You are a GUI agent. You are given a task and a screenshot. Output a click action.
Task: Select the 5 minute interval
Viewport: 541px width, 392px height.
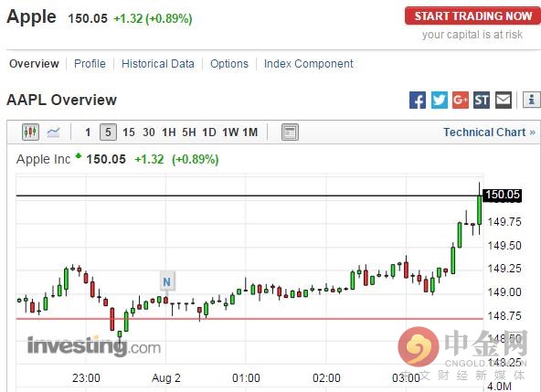(108, 132)
